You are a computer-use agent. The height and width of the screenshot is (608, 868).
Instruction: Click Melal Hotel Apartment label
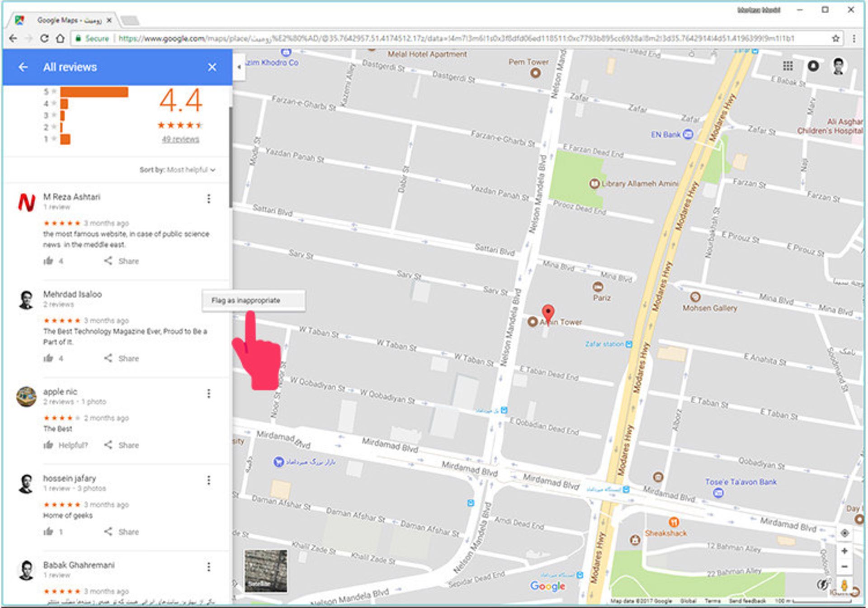coord(427,54)
